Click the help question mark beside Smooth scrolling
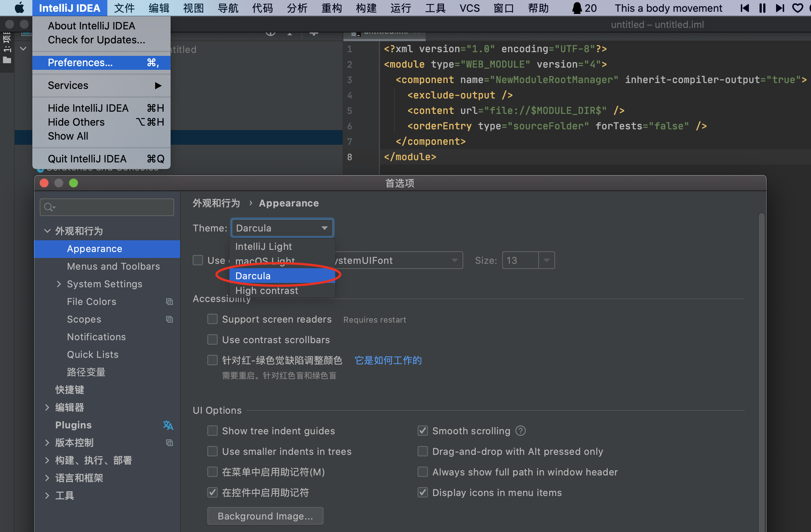This screenshot has height=532, width=811. point(521,431)
